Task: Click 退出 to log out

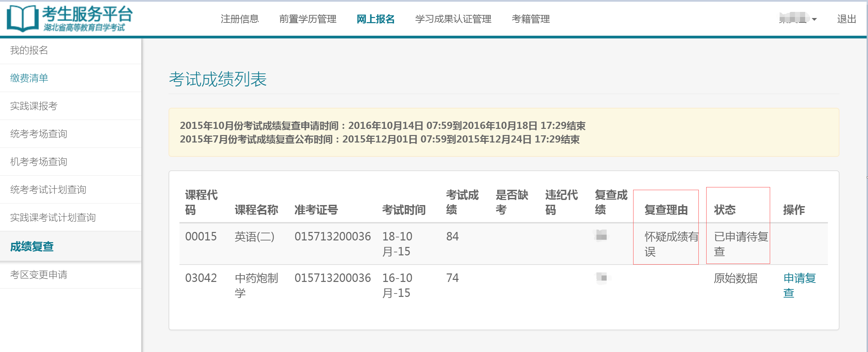Action: [846, 19]
